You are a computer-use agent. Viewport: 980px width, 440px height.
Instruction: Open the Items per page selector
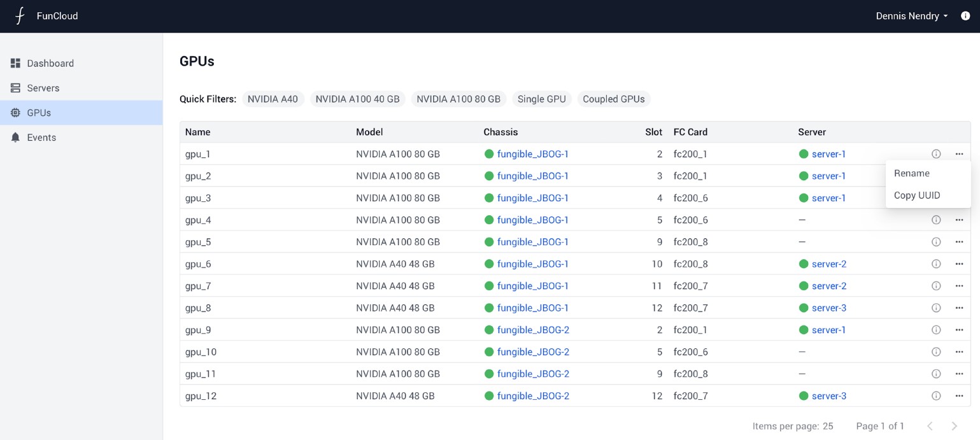828,426
